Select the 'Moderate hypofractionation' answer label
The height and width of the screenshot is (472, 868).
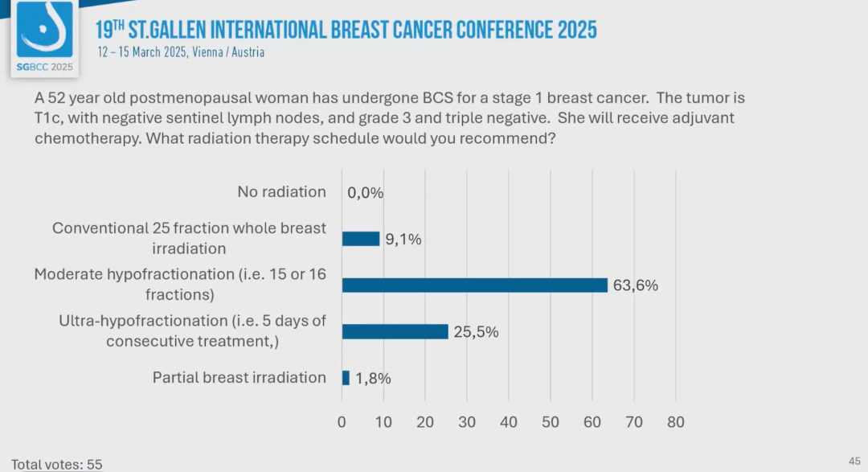coord(180,285)
